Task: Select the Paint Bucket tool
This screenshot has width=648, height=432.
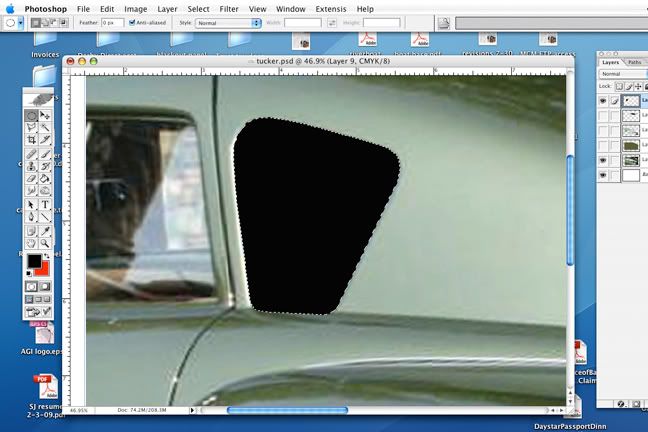Action: [45, 179]
